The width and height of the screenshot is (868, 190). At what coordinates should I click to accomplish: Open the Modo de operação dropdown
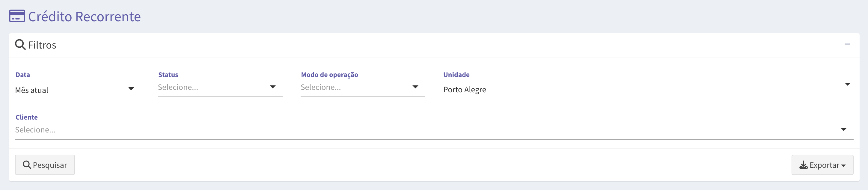(363, 88)
